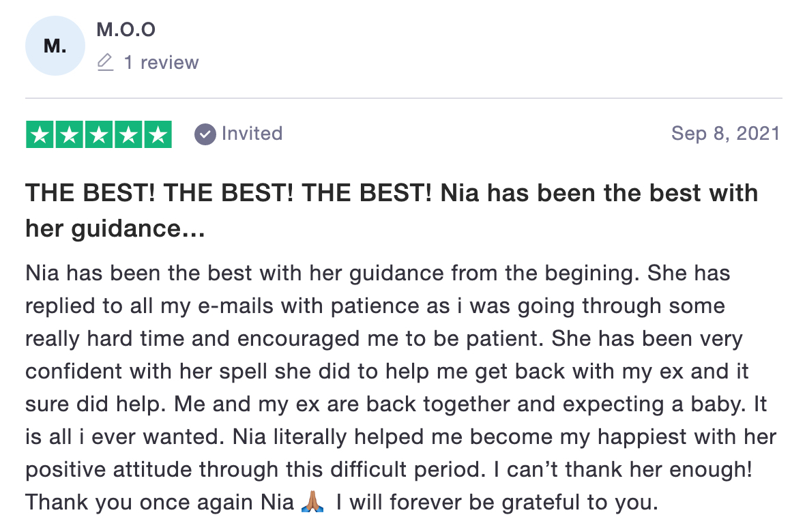The width and height of the screenshot is (805, 532).
Task: Click the second green star
Action: tap(70, 134)
